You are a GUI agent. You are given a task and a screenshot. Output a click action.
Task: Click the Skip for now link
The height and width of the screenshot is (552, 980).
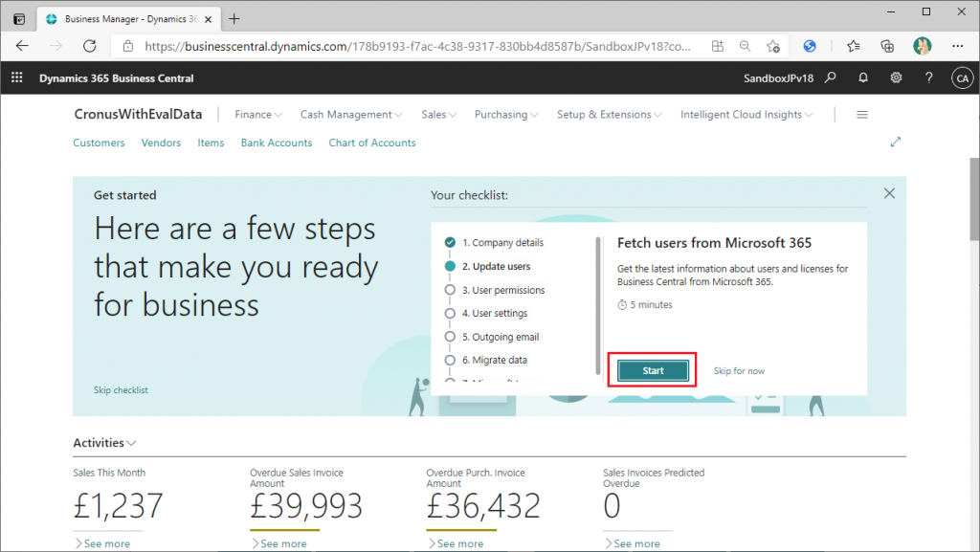(739, 371)
